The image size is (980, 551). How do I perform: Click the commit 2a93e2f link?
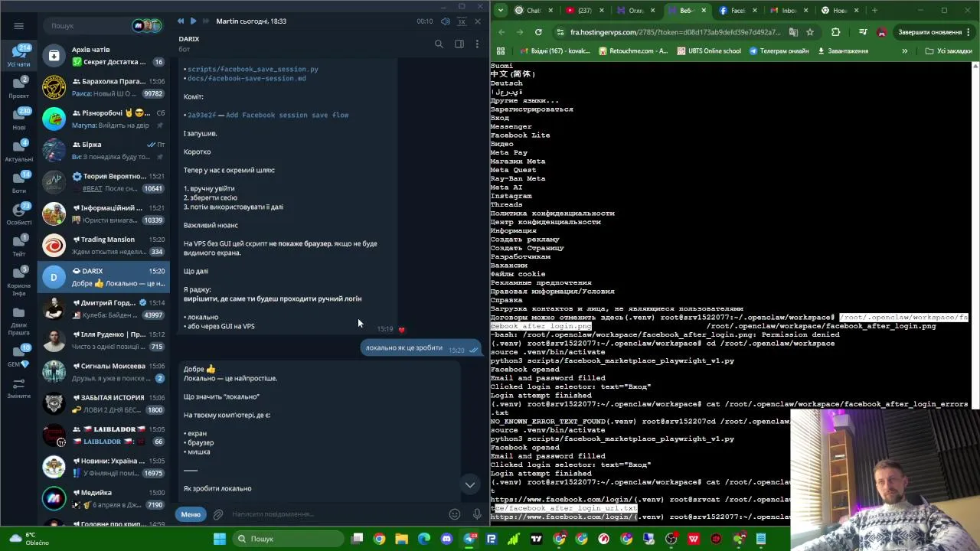coord(201,115)
